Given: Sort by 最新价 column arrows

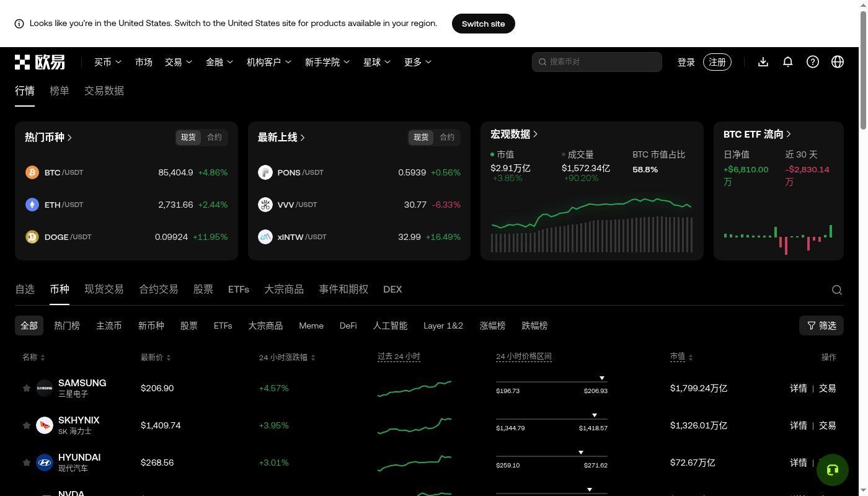Looking at the screenshot, I should 169,358.
